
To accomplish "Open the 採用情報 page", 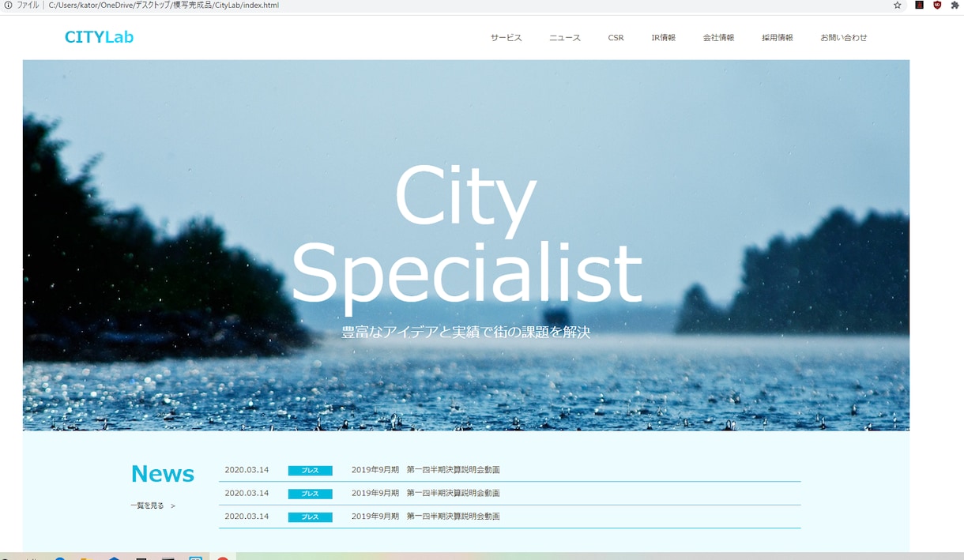I will pyautogui.click(x=778, y=38).
